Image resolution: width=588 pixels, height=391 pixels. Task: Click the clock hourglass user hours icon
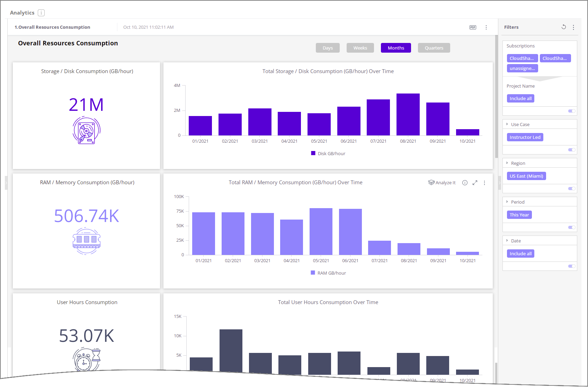click(87, 359)
